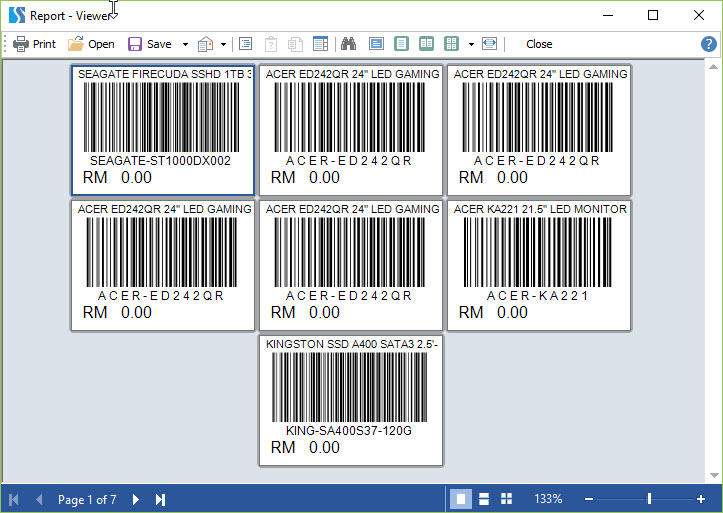Click the ACER-KA221 code text
Viewport: 723px width, 513px height.
538,296
